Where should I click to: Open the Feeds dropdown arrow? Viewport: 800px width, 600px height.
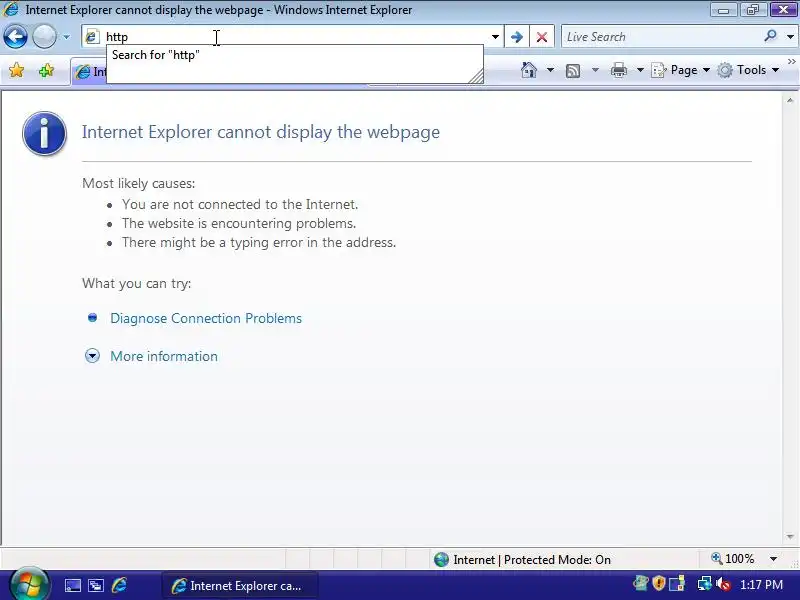click(x=595, y=70)
